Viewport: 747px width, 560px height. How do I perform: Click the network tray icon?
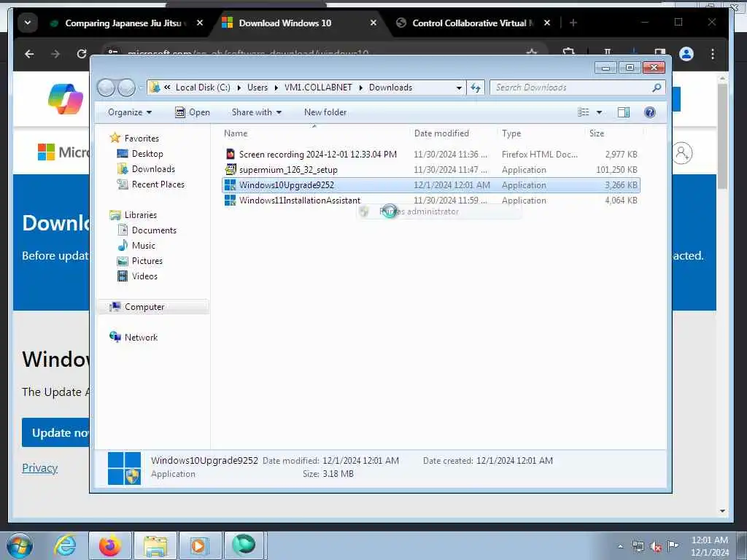point(638,547)
